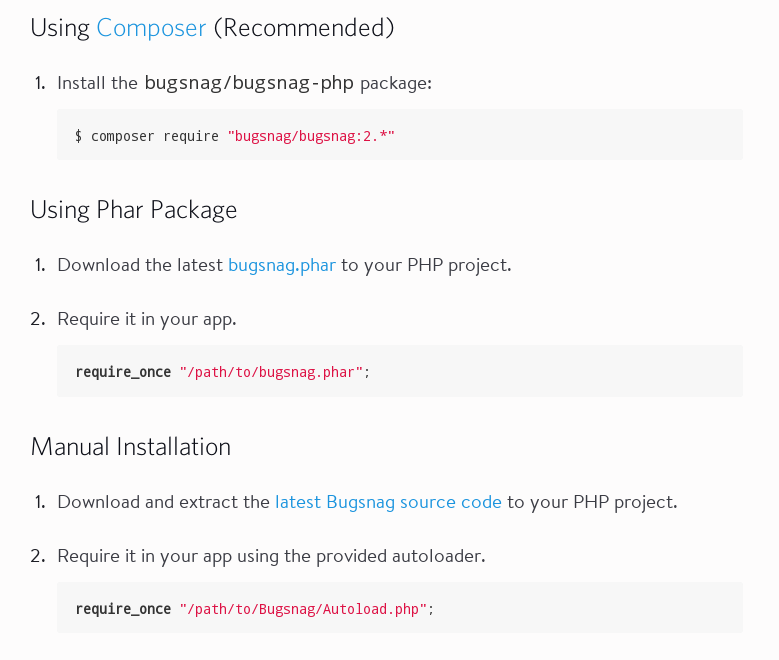Click the "bugsnag/bugsnag:2.*" string in code

(311, 135)
